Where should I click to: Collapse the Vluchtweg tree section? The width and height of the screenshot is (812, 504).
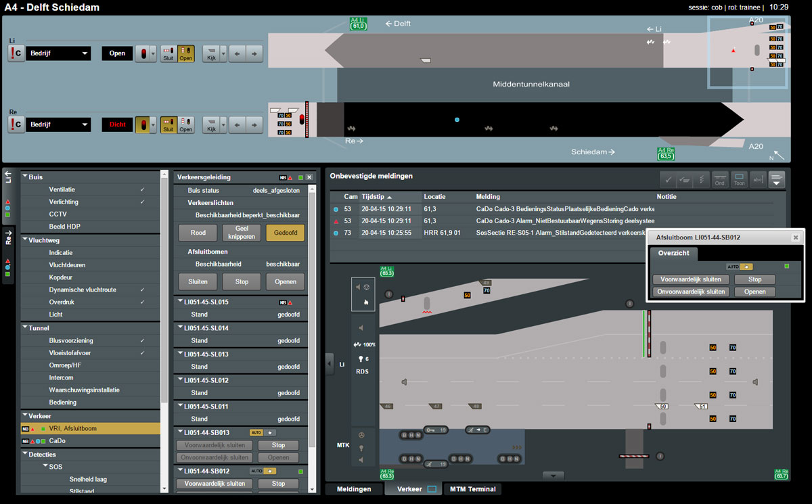pos(25,239)
